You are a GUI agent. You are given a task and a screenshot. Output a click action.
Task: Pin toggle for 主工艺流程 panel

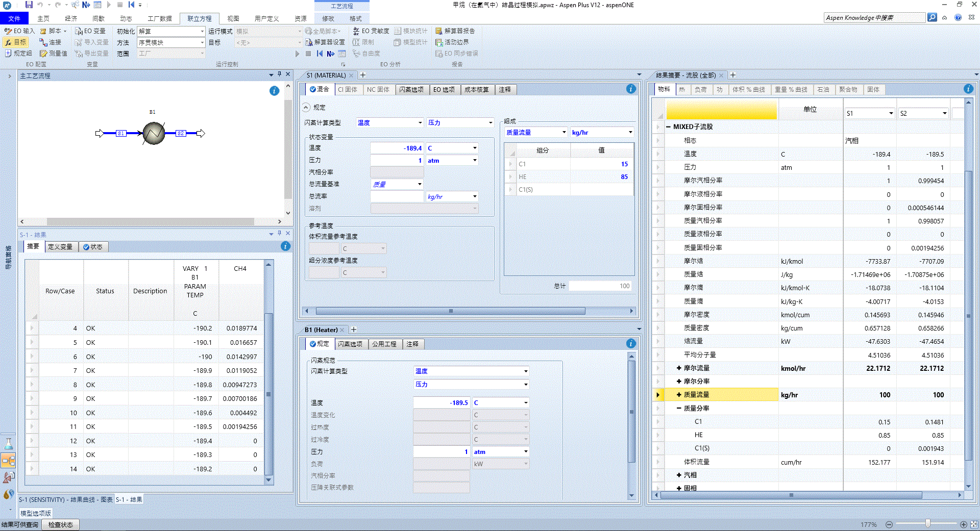(279, 74)
